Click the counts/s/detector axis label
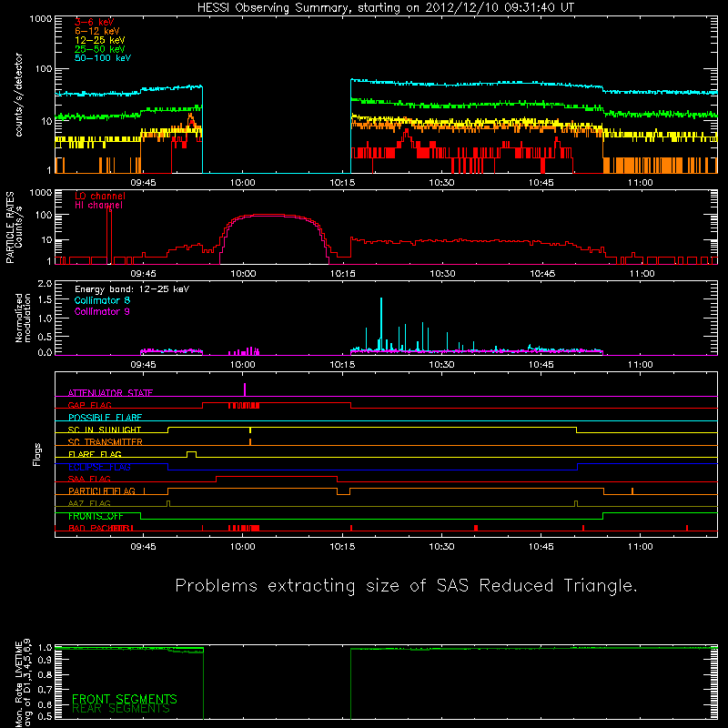728x728 pixels. (x=18, y=95)
